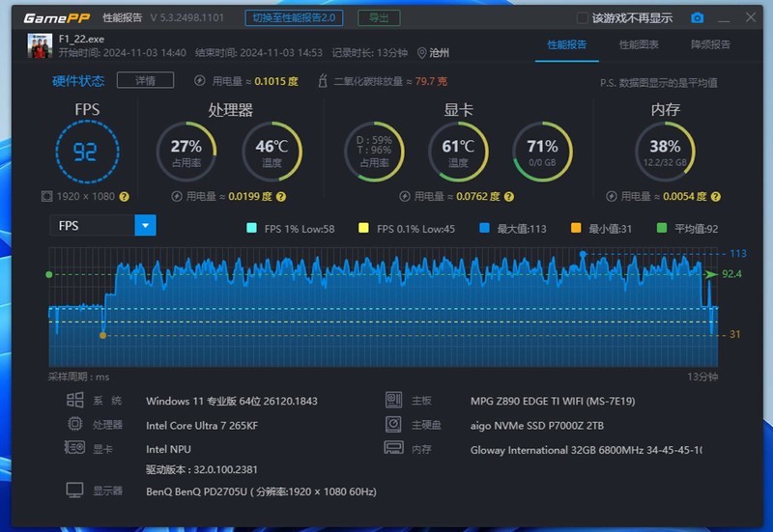This screenshot has height=532, width=773.
Task: Click the power icon beside processor 0.0199 度
Action: pos(177,197)
